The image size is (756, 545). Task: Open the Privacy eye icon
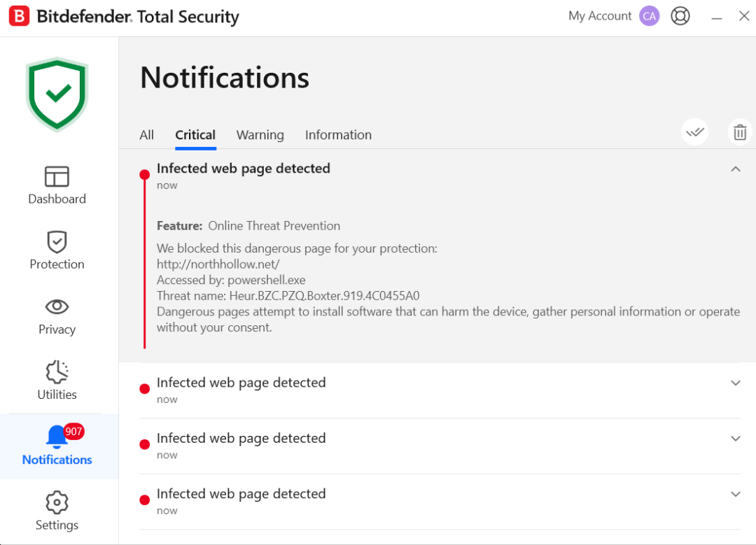tap(57, 306)
